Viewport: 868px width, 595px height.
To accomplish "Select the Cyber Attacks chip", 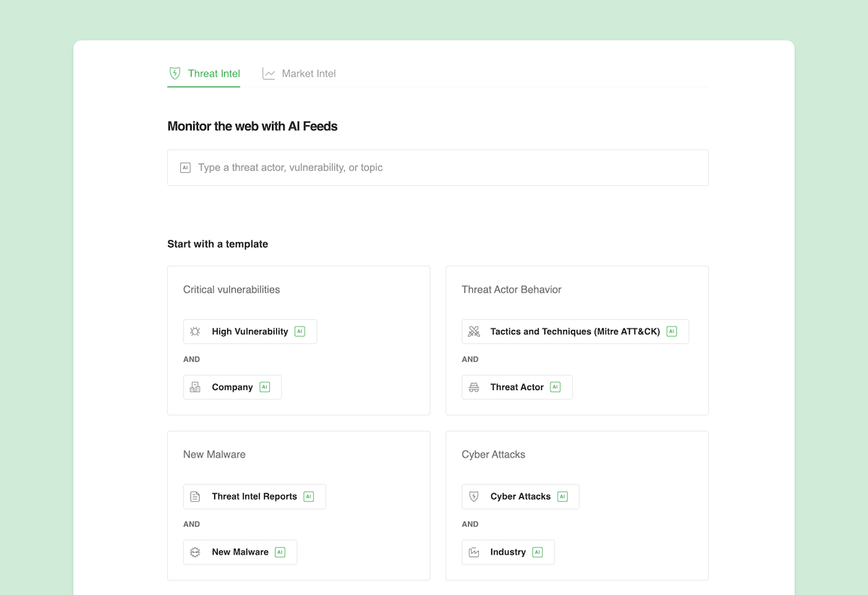I will point(521,497).
